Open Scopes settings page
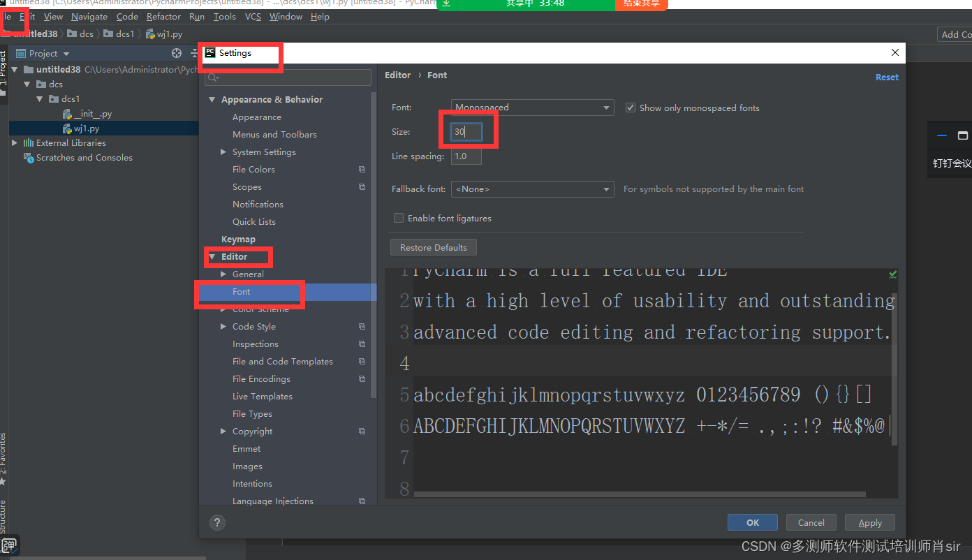 click(247, 187)
